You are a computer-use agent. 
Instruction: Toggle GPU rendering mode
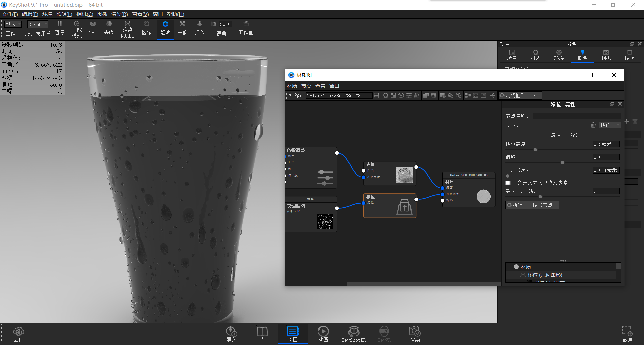click(92, 29)
